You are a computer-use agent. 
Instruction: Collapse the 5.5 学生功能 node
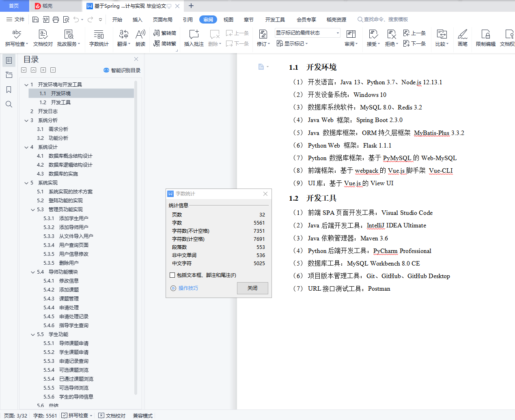(33, 334)
